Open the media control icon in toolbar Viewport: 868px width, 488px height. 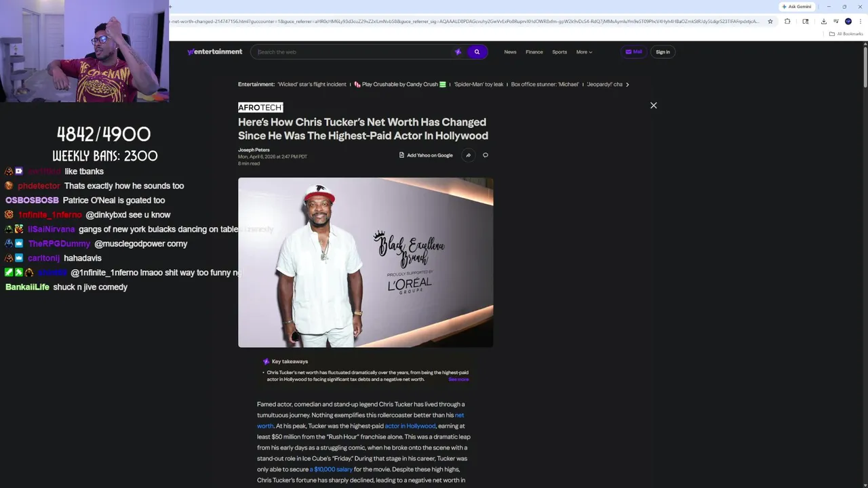click(x=836, y=21)
